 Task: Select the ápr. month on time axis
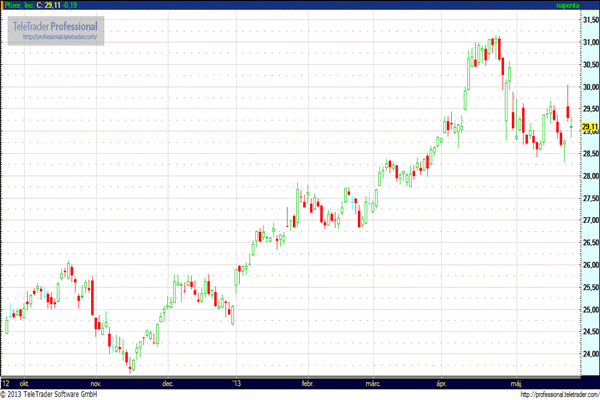point(442,382)
